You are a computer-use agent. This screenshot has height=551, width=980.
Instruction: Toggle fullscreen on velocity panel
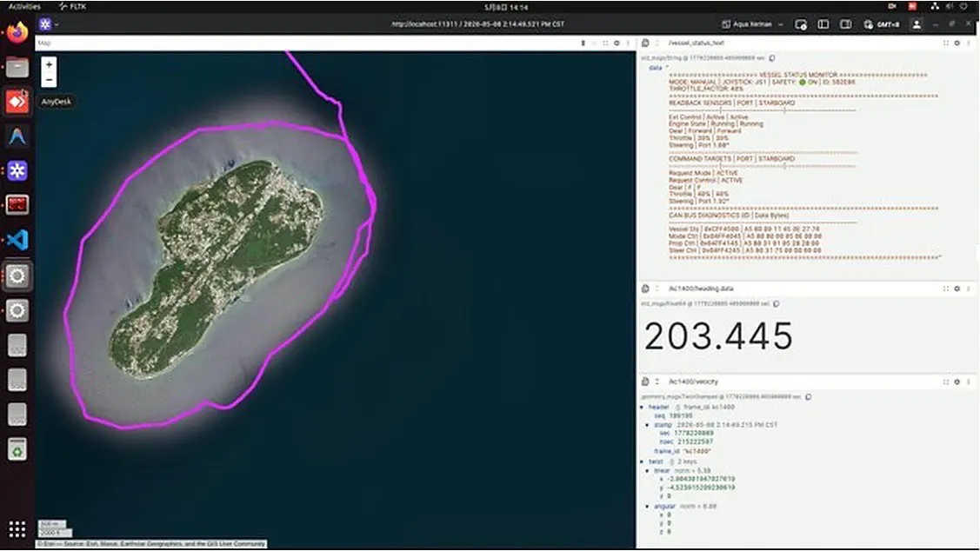[945, 382]
